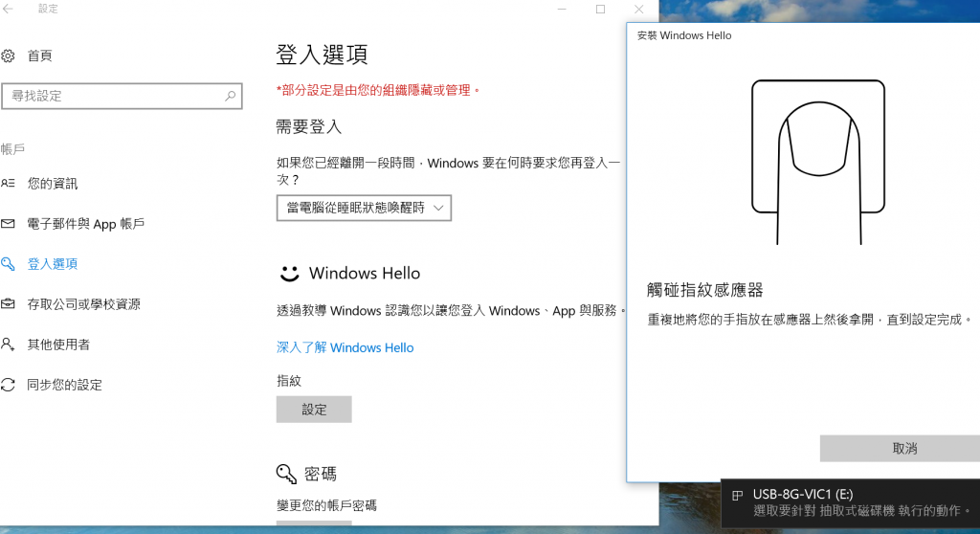Expand the 當電腦從睡眠狀態喚醒時 dropdown
980x534 pixels.
pos(364,208)
